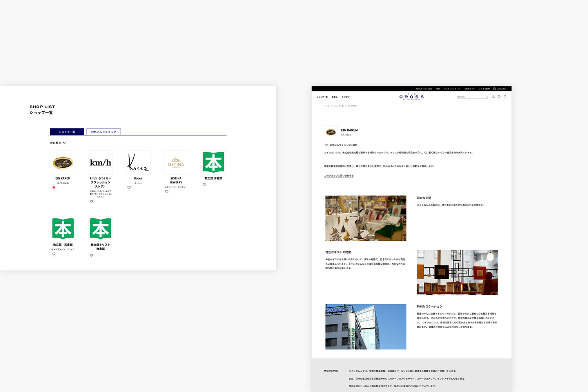Open the Kocea shop logo
The width and height of the screenshot is (588, 392).
click(138, 163)
